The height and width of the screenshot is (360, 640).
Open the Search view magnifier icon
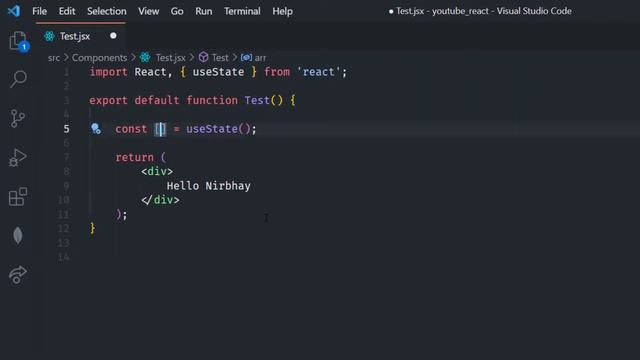[x=18, y=79]
